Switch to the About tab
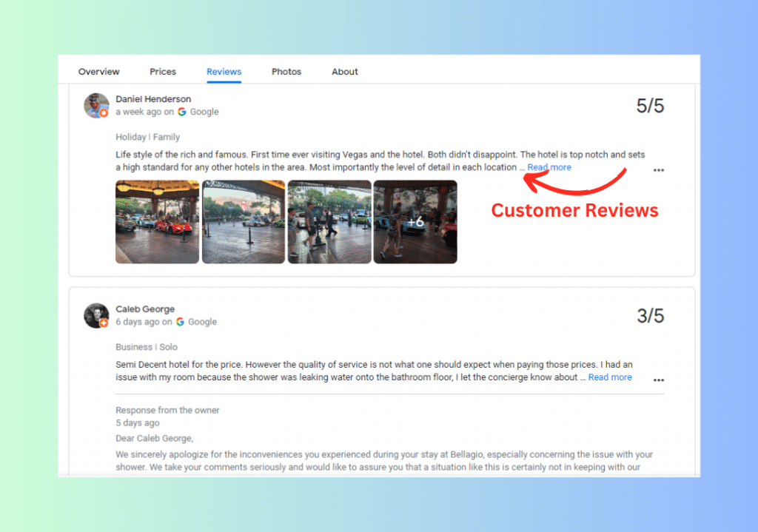Image resolution: width=758 pixels, height=532 pixels. click(x=345, y=71)
